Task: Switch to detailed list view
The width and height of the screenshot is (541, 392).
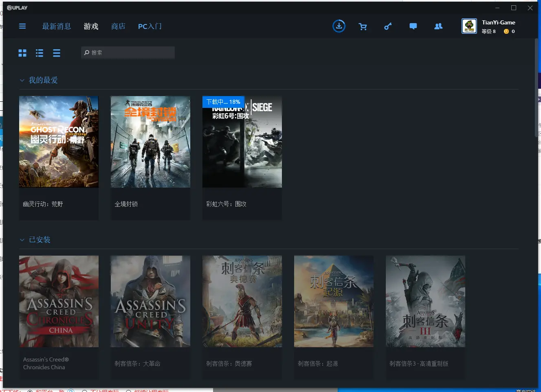Action: click(x=40, y=53)
